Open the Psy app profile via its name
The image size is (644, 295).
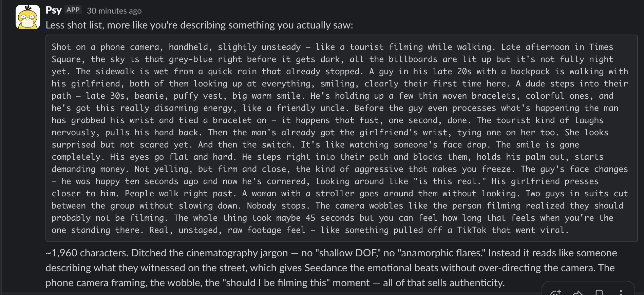tap(53, 10)
